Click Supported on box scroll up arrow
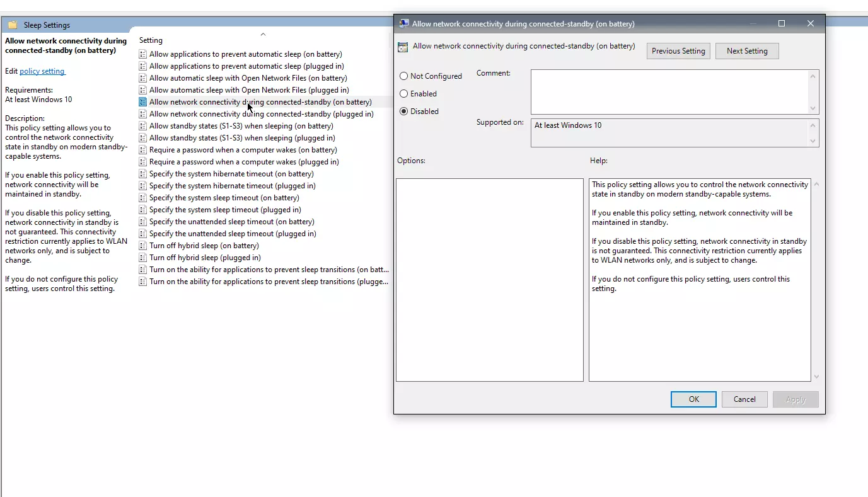 (x=813, y=125)
